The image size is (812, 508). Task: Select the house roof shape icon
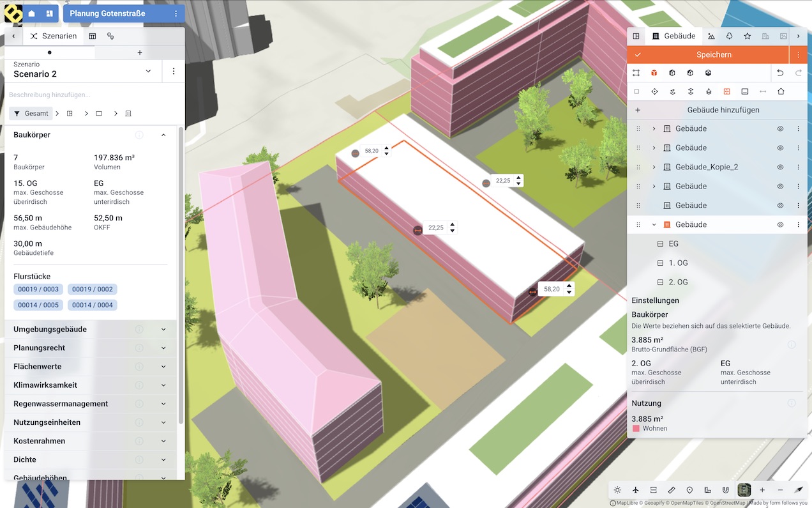781,91
